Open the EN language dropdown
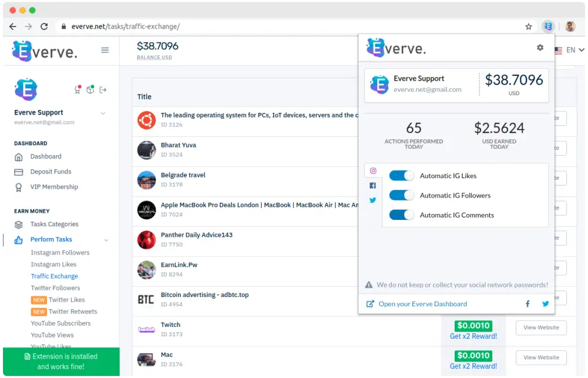This screenshot has width=588, height=378. (x=570, y=50)
